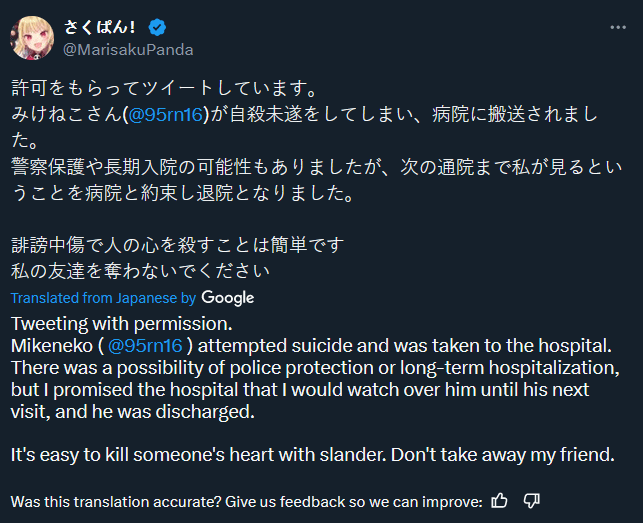Click the Japanese line starting 許可をもらって
The width and height of the screenshot is (643, 523).
164,88
